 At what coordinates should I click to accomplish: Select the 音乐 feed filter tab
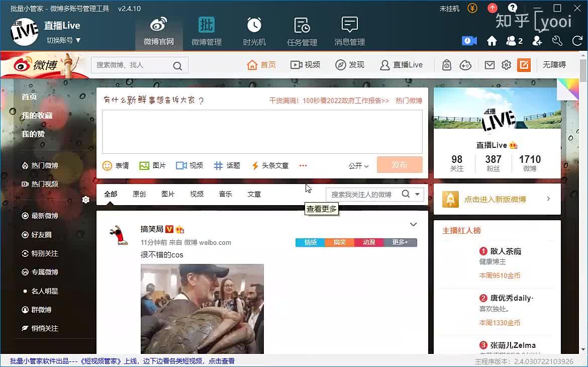(225, 194)
